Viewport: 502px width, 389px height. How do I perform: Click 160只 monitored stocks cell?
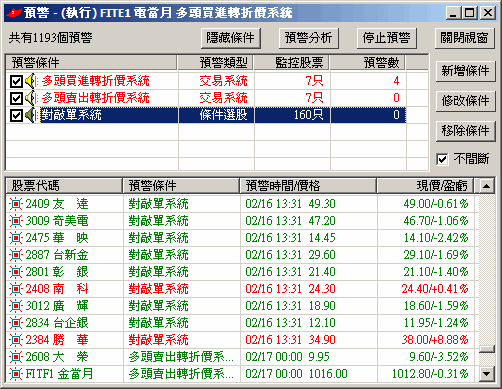308,115
